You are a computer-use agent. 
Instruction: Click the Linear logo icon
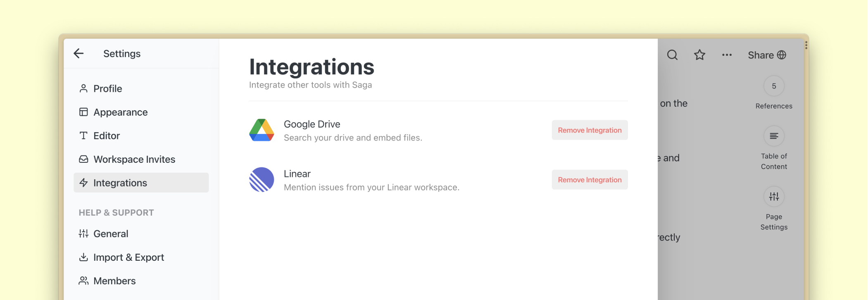(x=262, y=180)
